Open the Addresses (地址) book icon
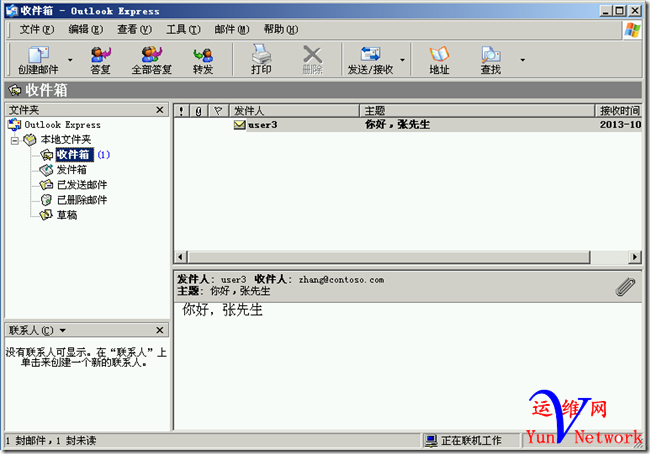This screenshot has height=454, width=650. [x=439, y=60]
